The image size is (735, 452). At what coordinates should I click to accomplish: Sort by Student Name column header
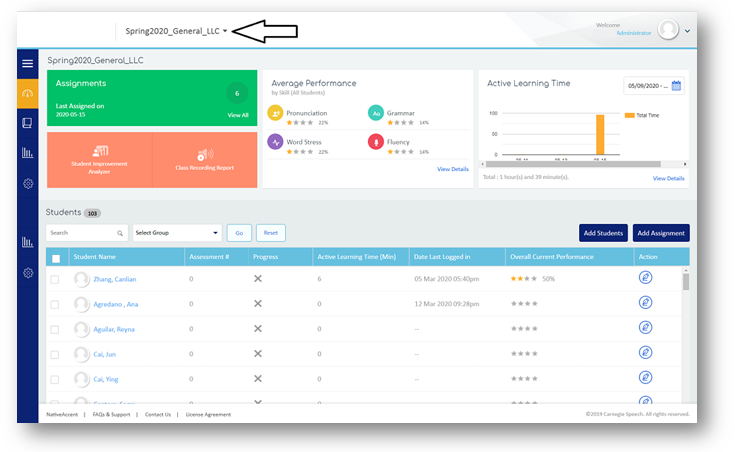[95, 256]
